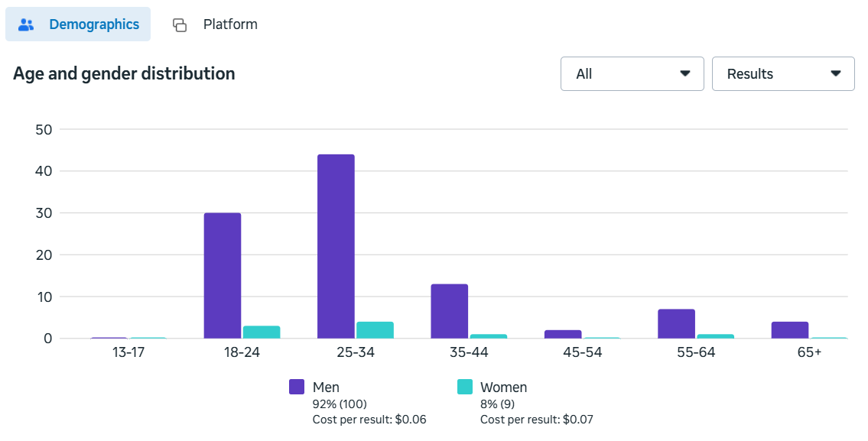This screenshot has width=868, height=441.
Task: Click the Demographics people icon
Action: [27, 24]
